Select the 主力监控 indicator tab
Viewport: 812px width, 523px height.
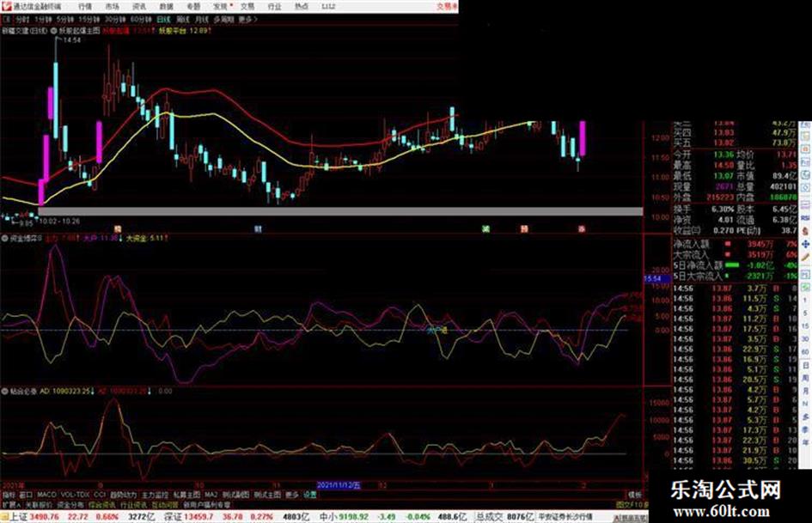point(155,495)
